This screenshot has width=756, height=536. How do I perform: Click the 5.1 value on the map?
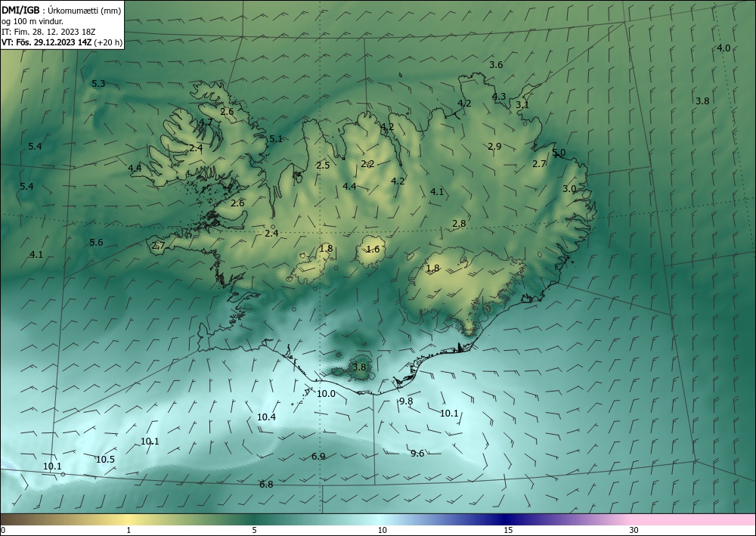click(x=276, y=139)
